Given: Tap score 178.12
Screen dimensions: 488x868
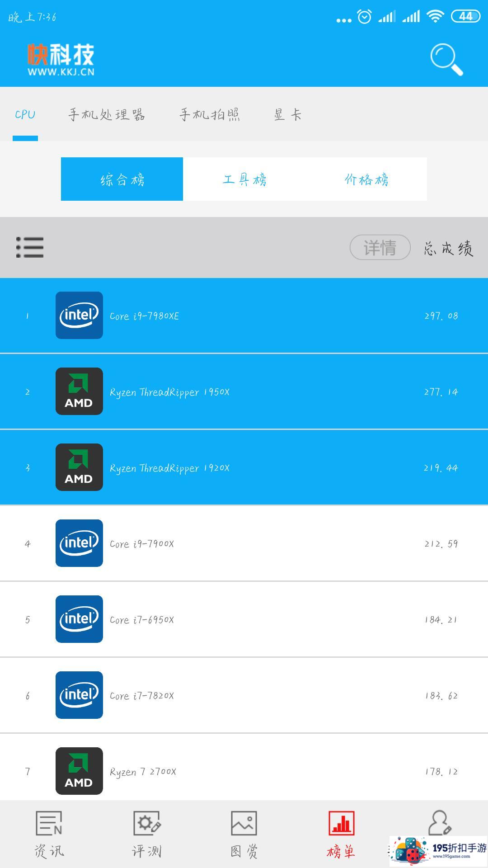Looking at the screenshot, I should pyautogui.click(x=441, y=772).
